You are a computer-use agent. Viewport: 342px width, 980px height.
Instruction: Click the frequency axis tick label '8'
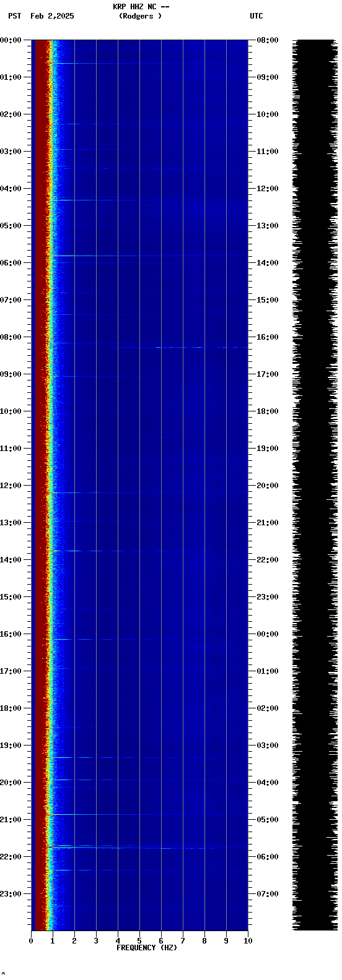pos(204,941)
